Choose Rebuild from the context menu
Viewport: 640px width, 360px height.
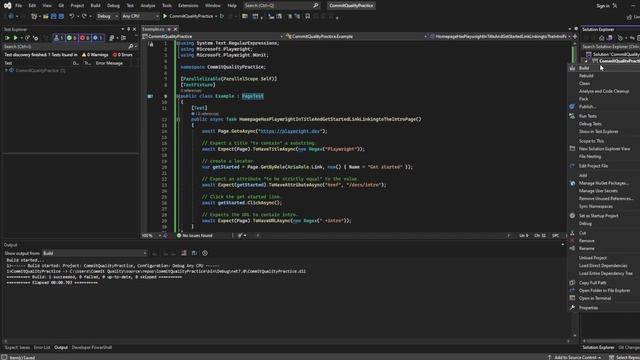pyautogui.click(x=586, y=76)
